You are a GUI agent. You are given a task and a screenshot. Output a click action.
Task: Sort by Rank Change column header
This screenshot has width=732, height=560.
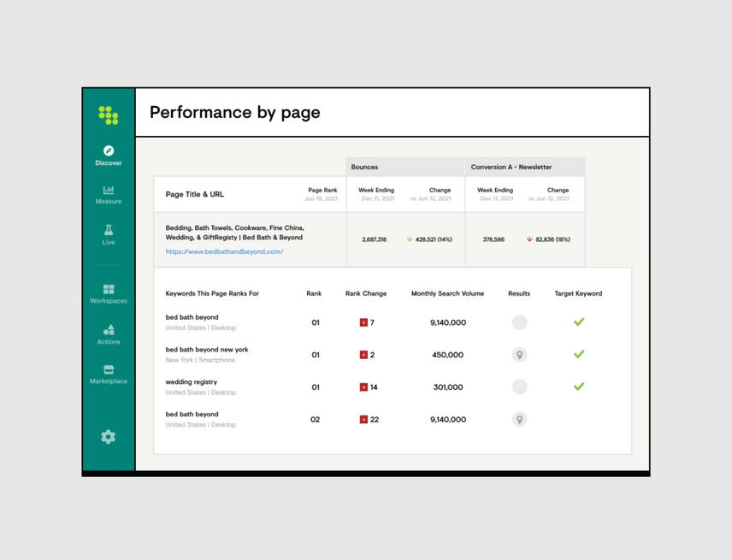pyautogui.click(x=366, y=293)
